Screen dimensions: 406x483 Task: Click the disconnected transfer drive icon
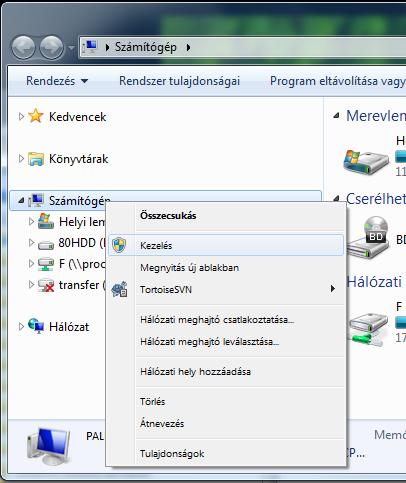pos(46,285)
